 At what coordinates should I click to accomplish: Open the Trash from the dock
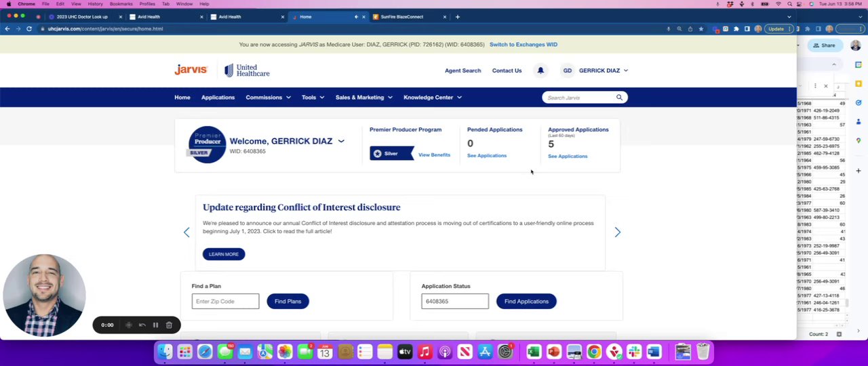pyautogui.click(x=703, y=352)
